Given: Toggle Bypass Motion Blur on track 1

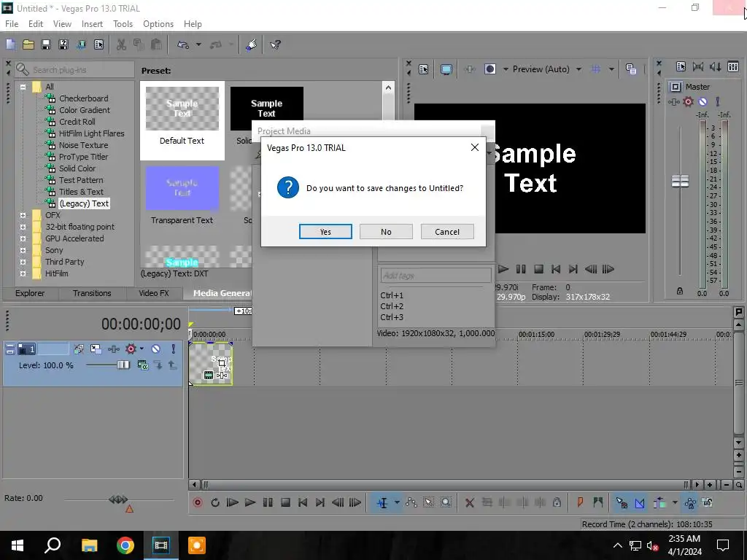Looking at the screenshot, I should [79, 349].
